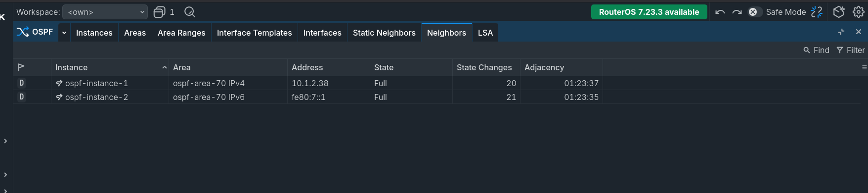Select the ospf-instance-2 neighbor row
The height and width of the screenshot is (193, 868).
pyautogui.click(x=308, y=97)
